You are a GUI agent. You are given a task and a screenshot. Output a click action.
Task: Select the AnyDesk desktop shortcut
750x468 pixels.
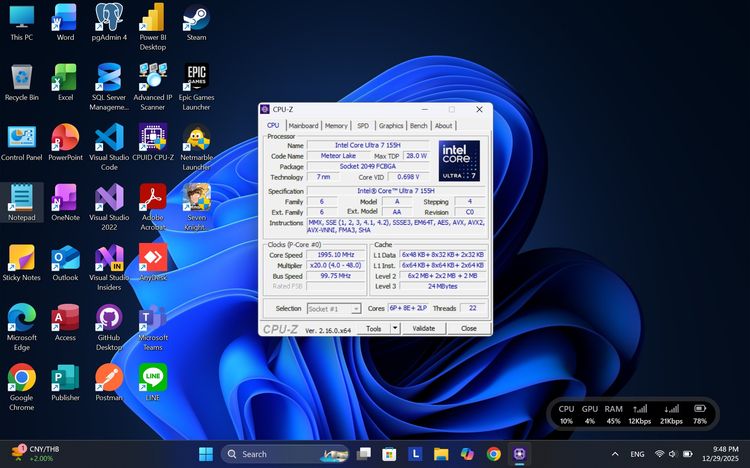(153, 263)
